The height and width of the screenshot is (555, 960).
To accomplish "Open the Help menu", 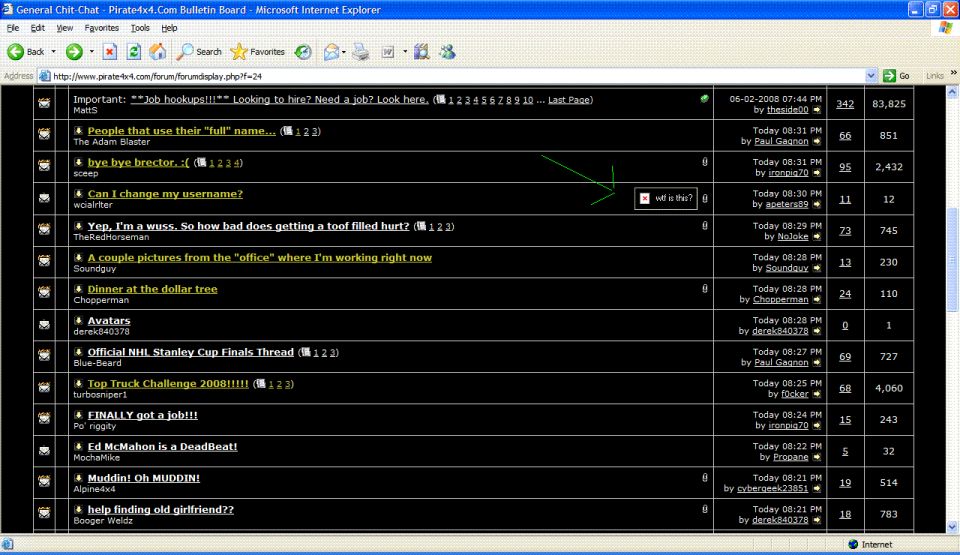I will 169,28.
